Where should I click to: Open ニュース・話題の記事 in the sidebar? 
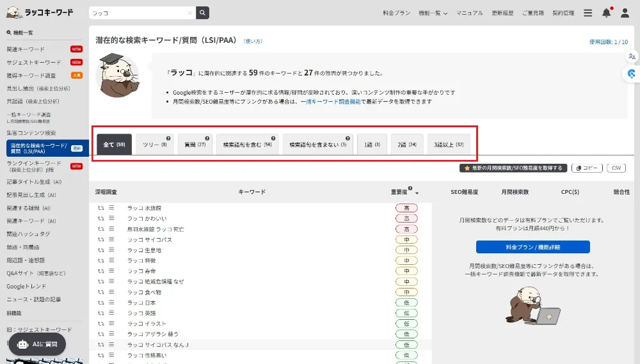click(33, 299)
